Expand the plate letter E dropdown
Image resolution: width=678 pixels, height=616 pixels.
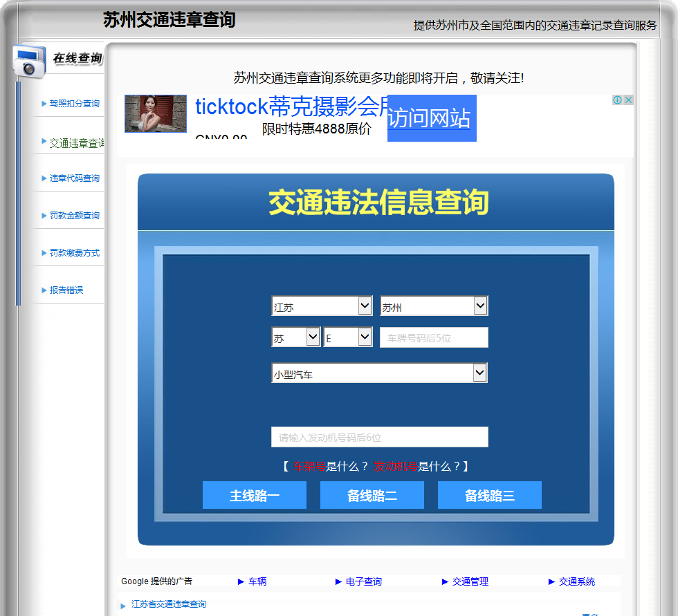[348, 337]
